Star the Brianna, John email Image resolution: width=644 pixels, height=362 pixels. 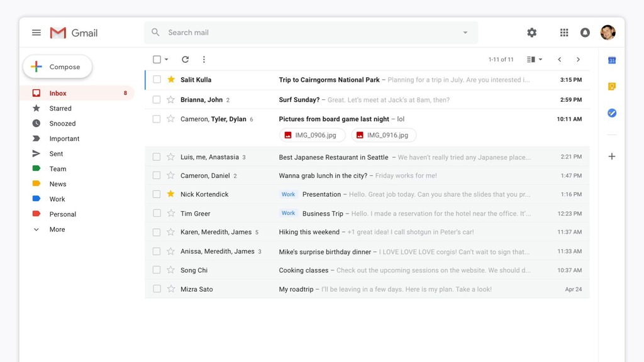click(171, 99)
